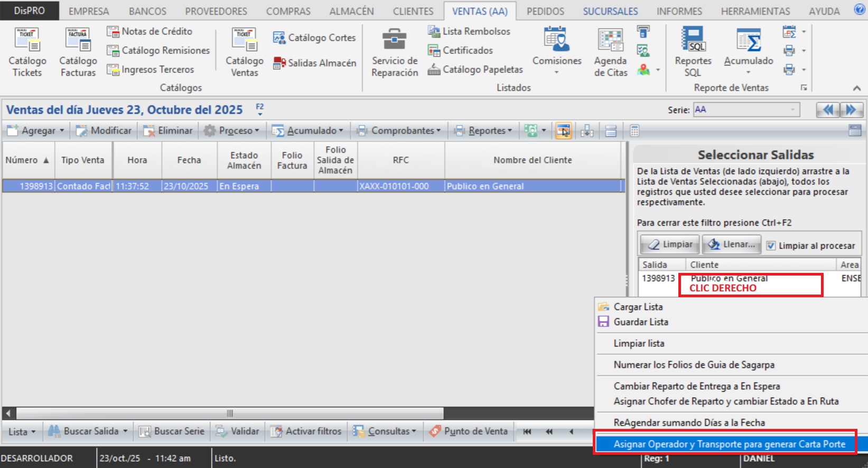Open the Reportes toolbar dropdown

pos(510,131)
